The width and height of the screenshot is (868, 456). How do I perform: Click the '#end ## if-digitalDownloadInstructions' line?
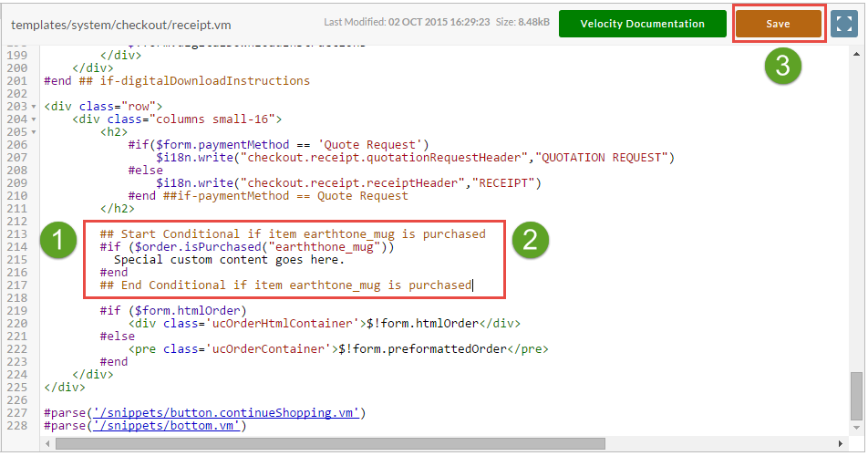pos(177,81)
